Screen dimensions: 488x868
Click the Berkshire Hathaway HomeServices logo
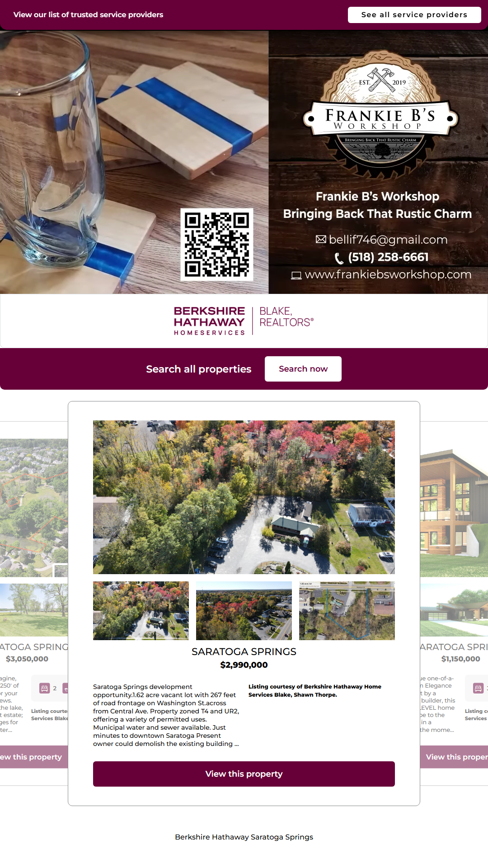[244, 321]
